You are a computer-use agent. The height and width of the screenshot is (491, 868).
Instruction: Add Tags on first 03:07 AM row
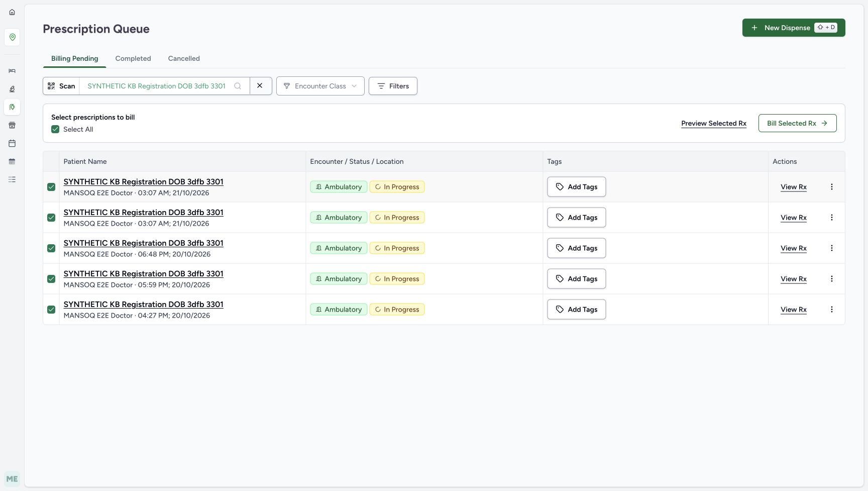[577, 187]
